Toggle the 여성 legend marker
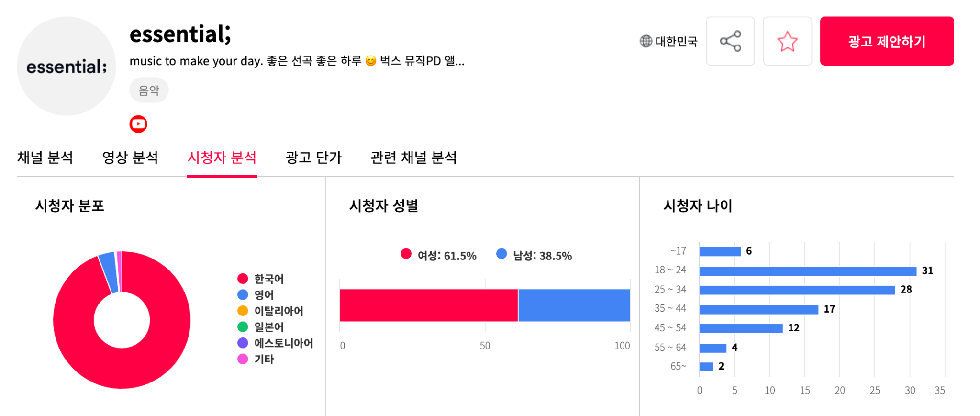 coord(406,254)
